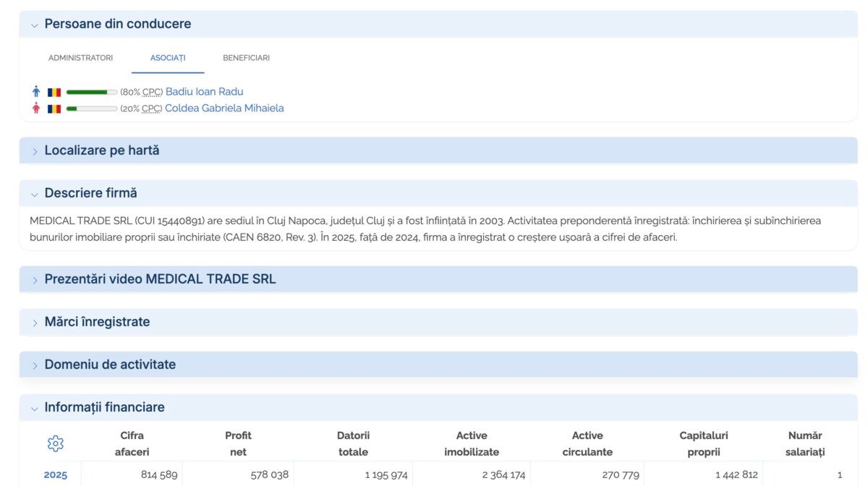Open Badiu Ioan Radu profile link
The height and width of the screenshot is (486, 868).
(x=205, y=92)
